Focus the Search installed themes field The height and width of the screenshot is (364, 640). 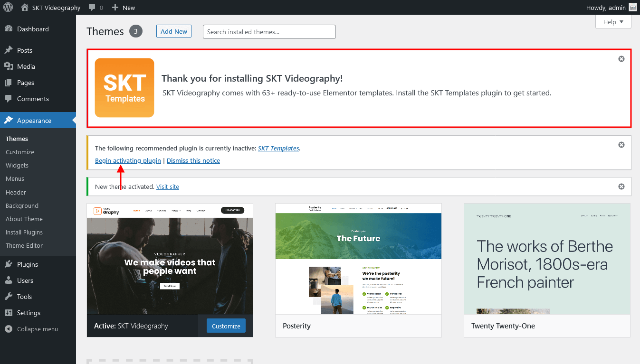click(x=269, y=32)
